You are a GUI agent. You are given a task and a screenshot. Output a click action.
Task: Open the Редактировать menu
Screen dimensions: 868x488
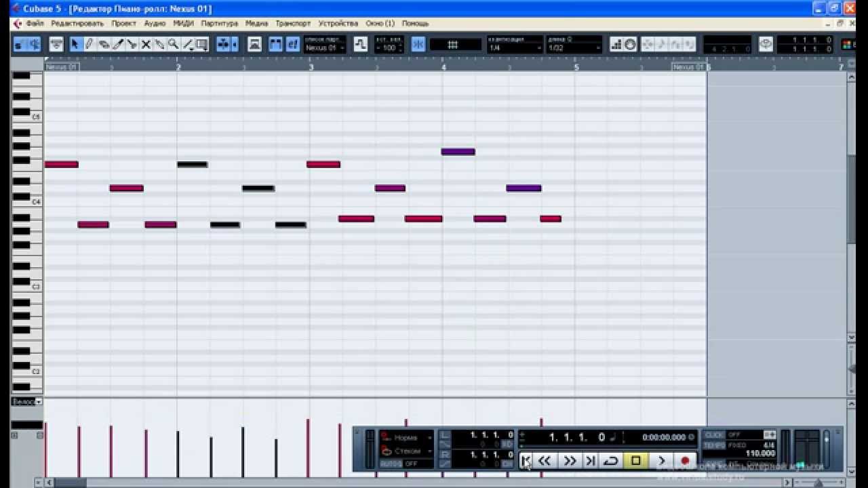point(77,23)
